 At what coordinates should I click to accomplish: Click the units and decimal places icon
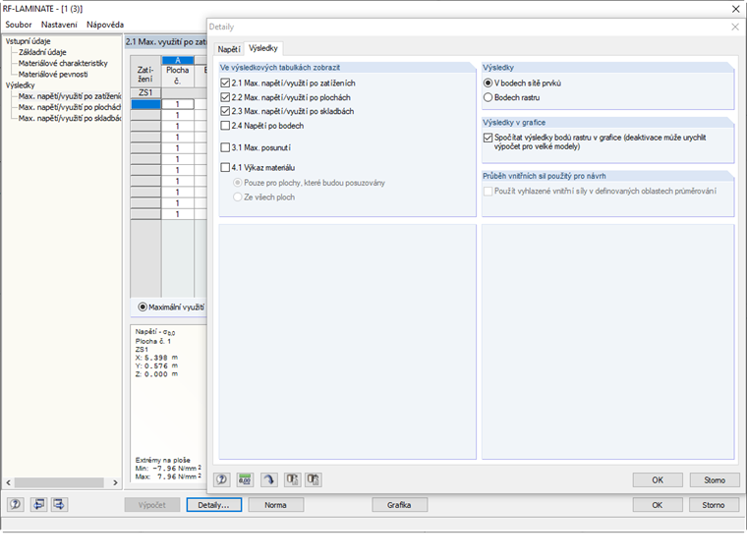(245, 479)
